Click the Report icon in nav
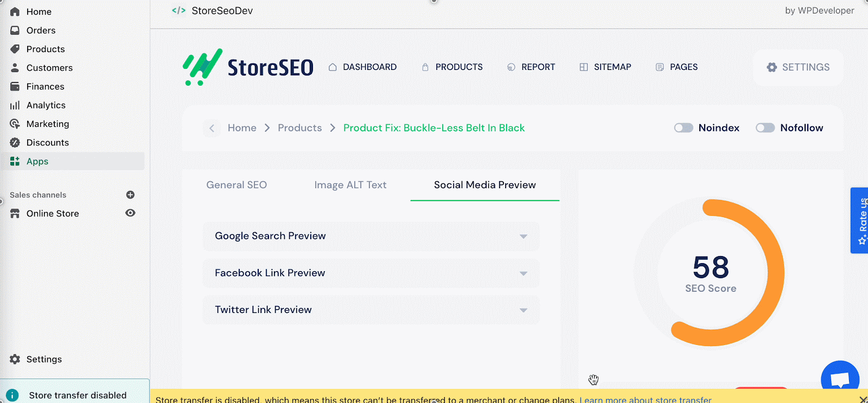 (511, 67)
